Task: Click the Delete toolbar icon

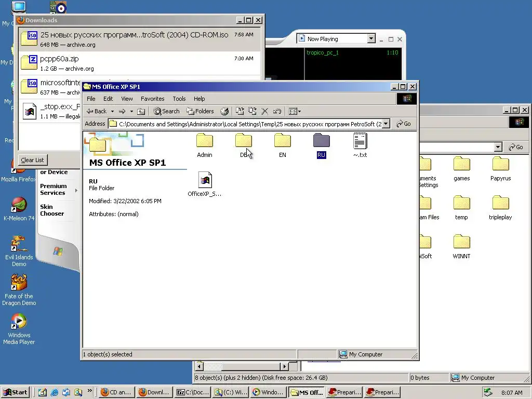Action: 264,111
